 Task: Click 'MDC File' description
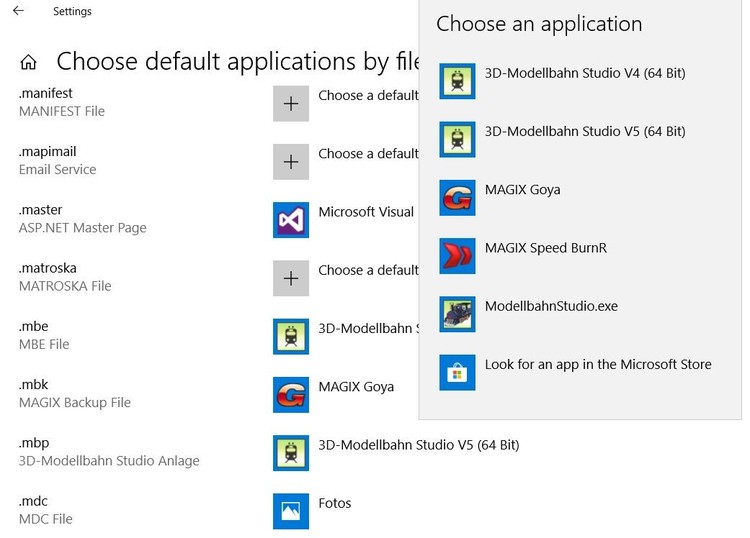45,519
